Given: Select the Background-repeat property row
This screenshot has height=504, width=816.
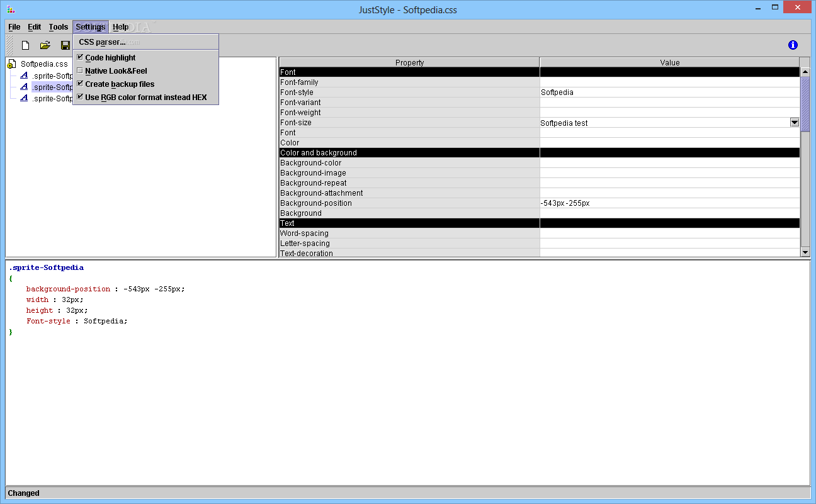Looking at the screenshot, I should click(x=409, y=183).
